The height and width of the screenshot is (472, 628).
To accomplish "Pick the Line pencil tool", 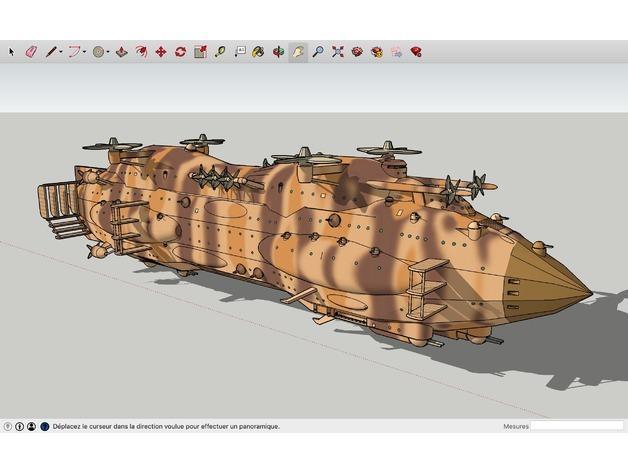I will click(x=50, y=51).
